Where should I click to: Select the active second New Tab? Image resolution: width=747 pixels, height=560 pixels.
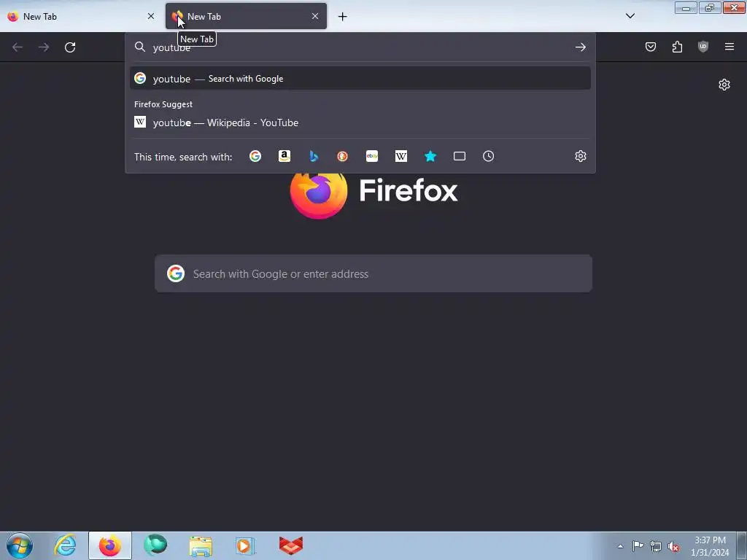click(247, 16)
